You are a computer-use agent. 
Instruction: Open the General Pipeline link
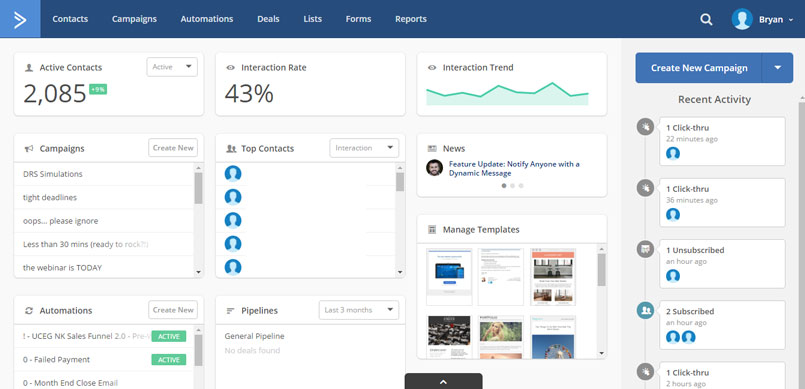255,336
